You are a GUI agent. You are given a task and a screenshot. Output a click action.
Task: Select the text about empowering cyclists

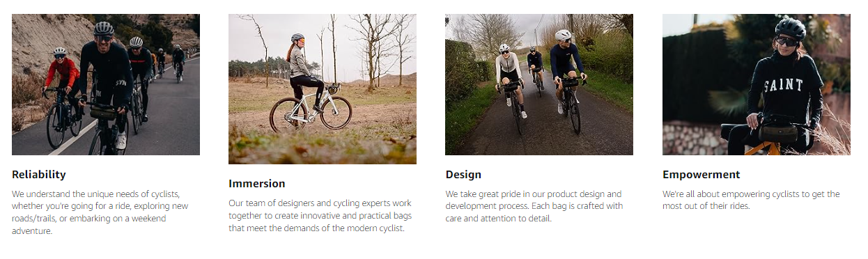(751, 200)
